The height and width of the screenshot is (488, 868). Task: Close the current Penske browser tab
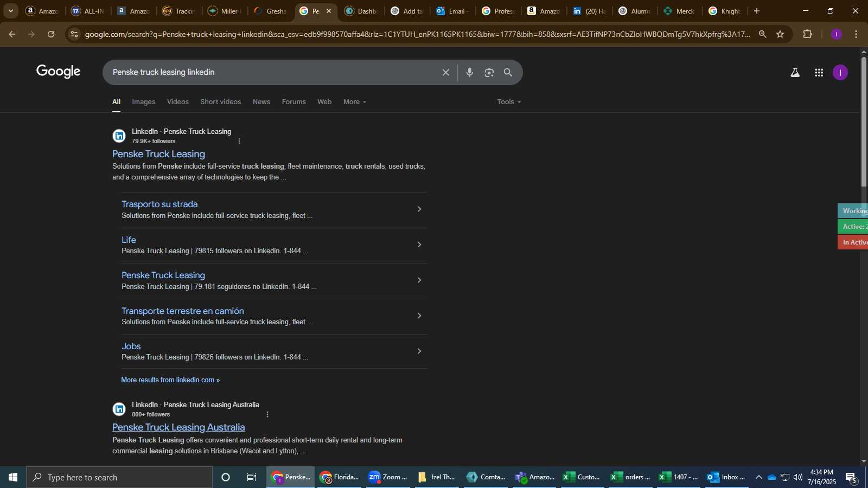click(x=329, y=11)
